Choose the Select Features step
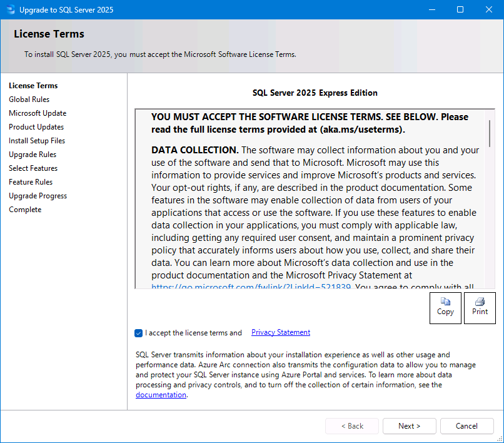Screen dimensions: 504x443 (x=33, y=168)
